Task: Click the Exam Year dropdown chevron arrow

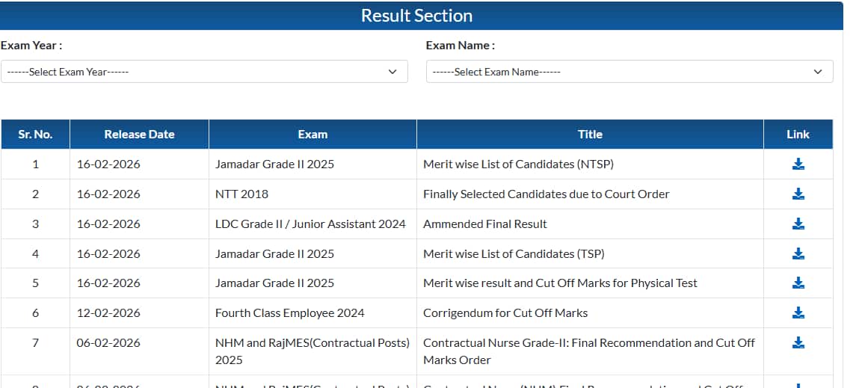Action: point(393,72)
